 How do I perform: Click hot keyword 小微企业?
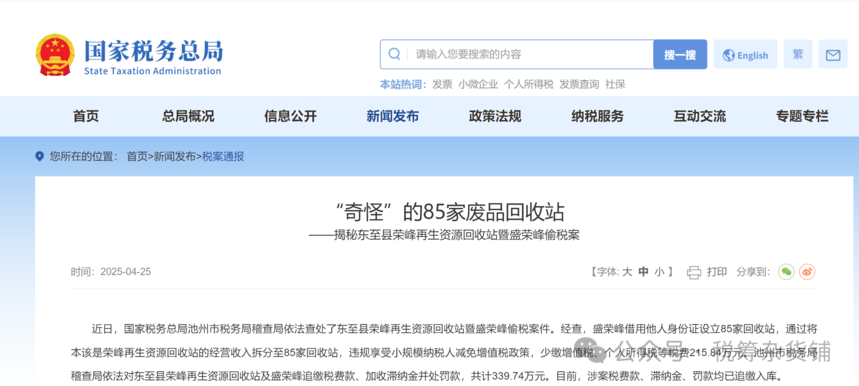tap(478, 84)
